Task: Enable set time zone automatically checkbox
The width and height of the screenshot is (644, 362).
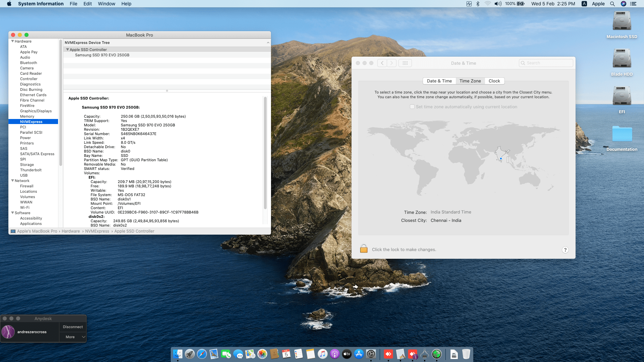Action: pyautogui.click(x=412, y=107)
